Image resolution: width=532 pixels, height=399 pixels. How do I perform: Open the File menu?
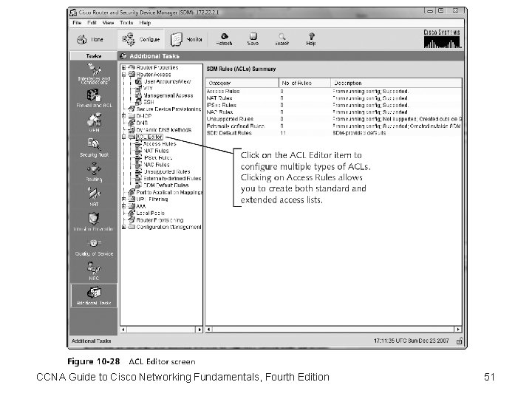coord(77,23)
